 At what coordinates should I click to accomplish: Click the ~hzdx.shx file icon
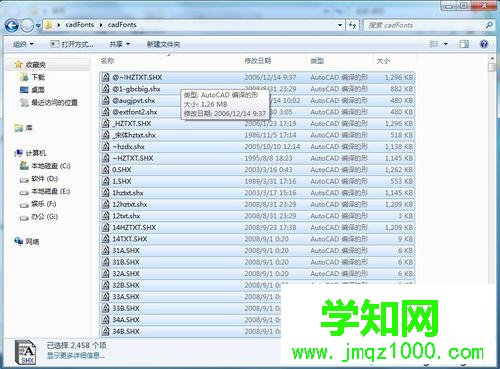(x=106, y=146)
